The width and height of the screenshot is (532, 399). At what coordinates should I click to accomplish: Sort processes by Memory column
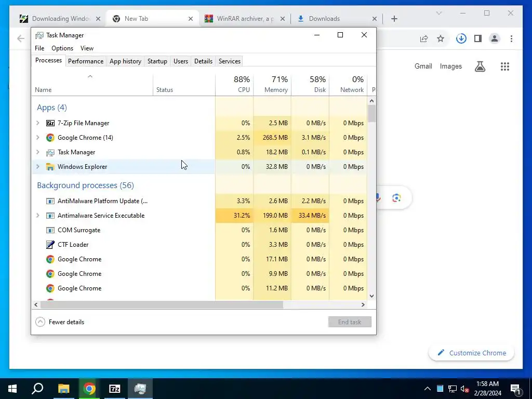pyautogui.click(x=272, y=84)
